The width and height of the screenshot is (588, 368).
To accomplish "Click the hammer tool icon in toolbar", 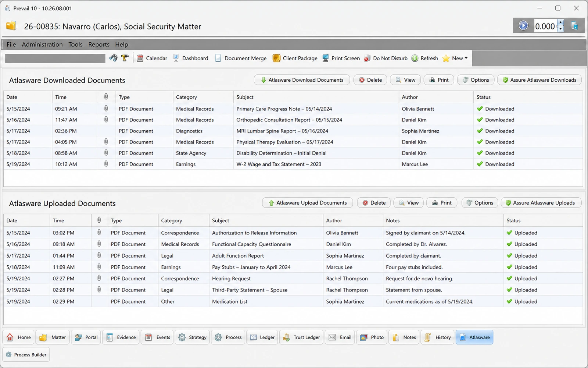I will click(125, 58).
